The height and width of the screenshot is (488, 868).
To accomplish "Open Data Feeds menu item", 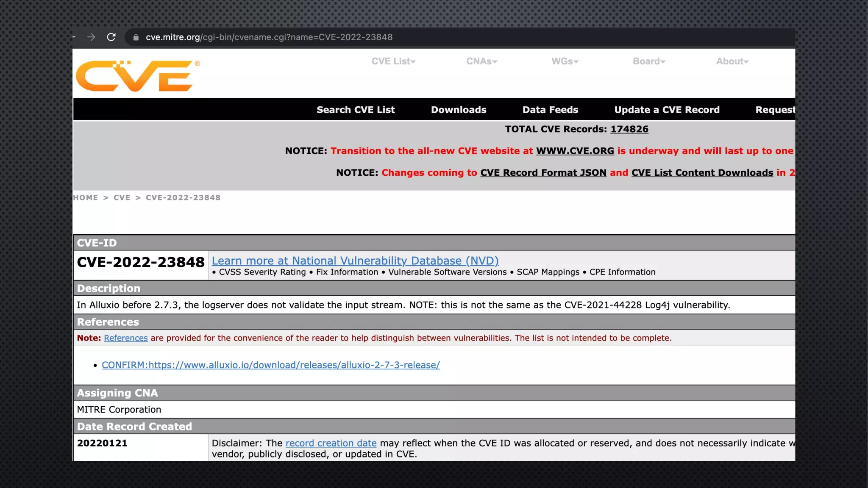I will point(550,110).
